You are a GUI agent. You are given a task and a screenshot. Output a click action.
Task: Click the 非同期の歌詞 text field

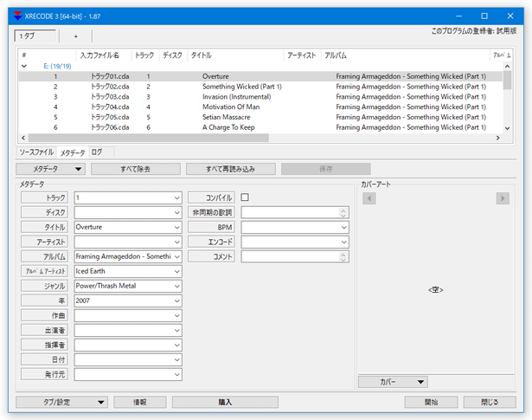pos(295,212)
